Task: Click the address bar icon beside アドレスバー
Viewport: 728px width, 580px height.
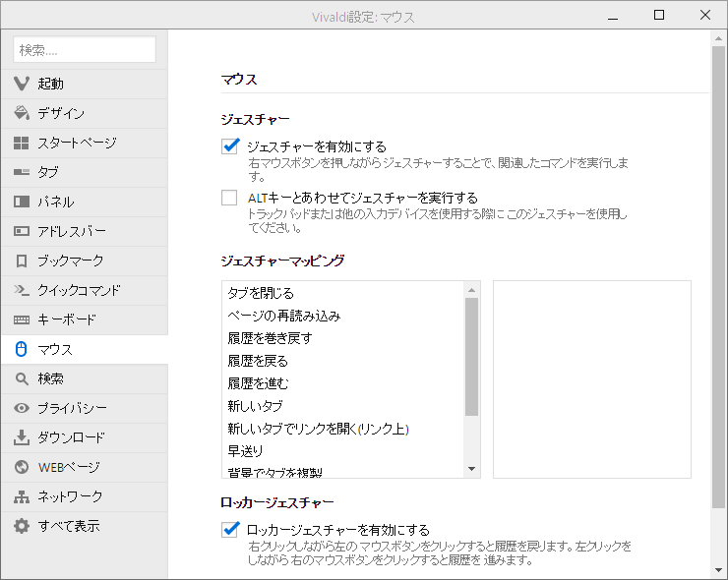Action: pos(22,231)
